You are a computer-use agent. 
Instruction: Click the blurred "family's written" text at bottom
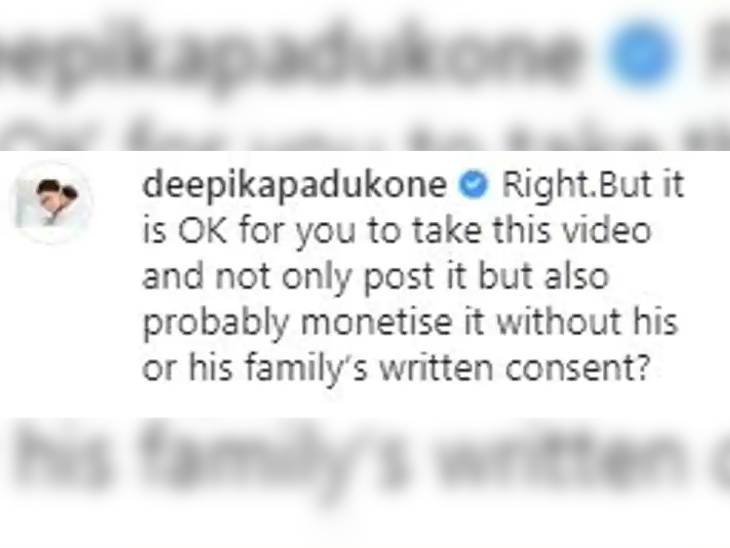coord(326,461)
